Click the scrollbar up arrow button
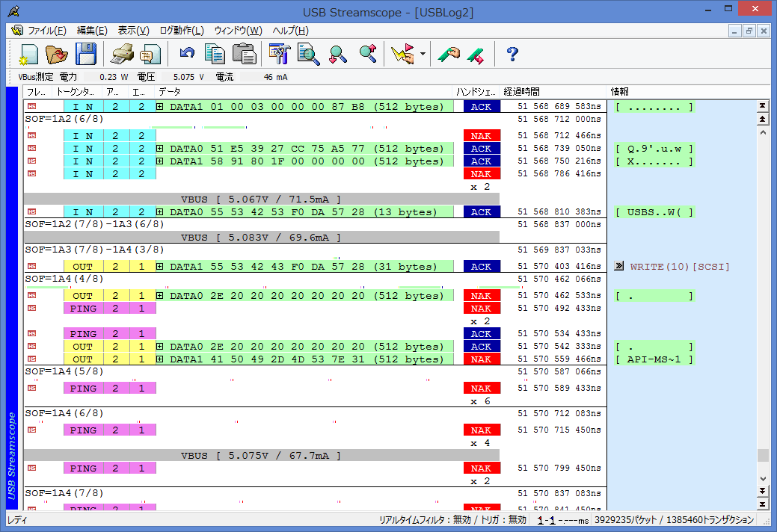The width and height of the screenshot is (777, 532). (x=763, y=133)
